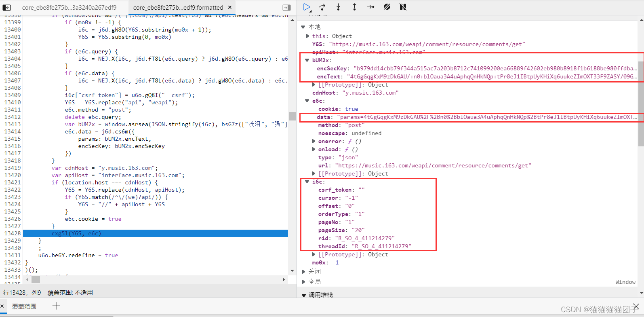The width and height of the screenshot is (644, 317).
Task: Click line number 13431 in gutter
Action: (12, 255)
